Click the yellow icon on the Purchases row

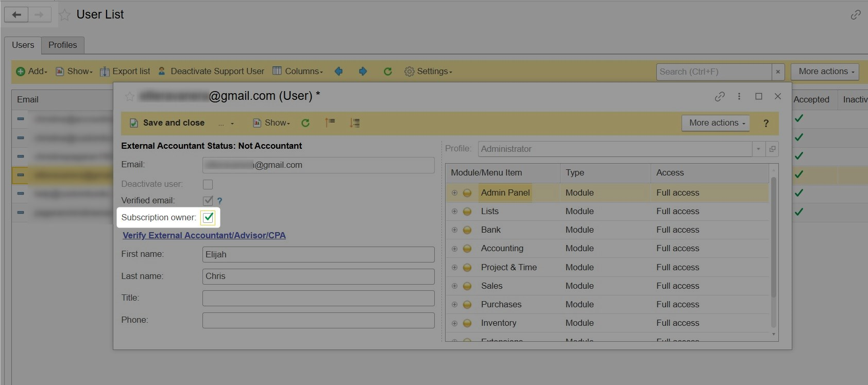467,305
